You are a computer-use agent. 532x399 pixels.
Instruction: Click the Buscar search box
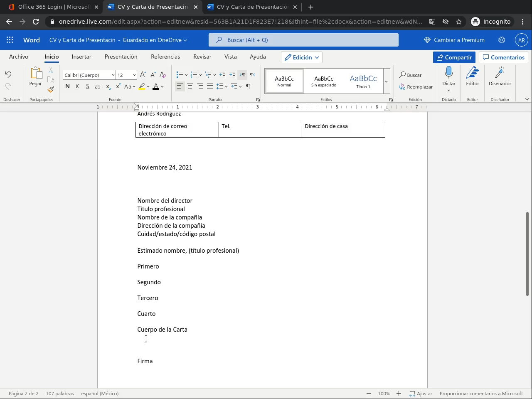coord(303,40)
